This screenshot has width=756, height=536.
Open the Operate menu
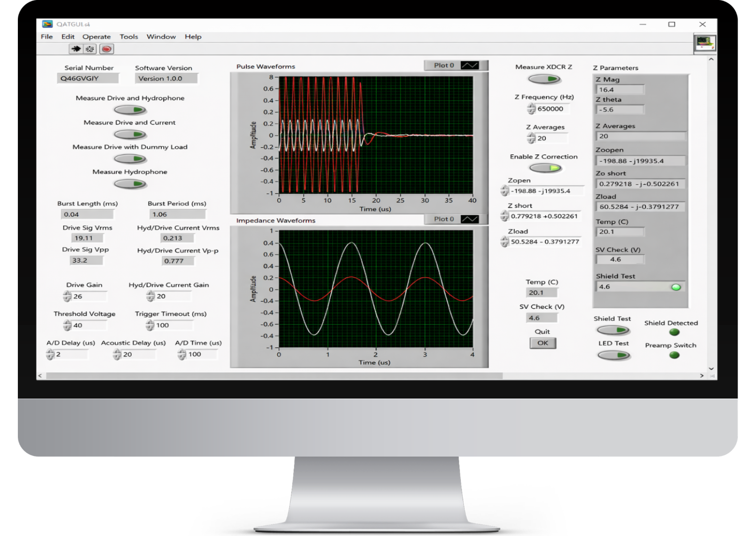tap(96, 36)
